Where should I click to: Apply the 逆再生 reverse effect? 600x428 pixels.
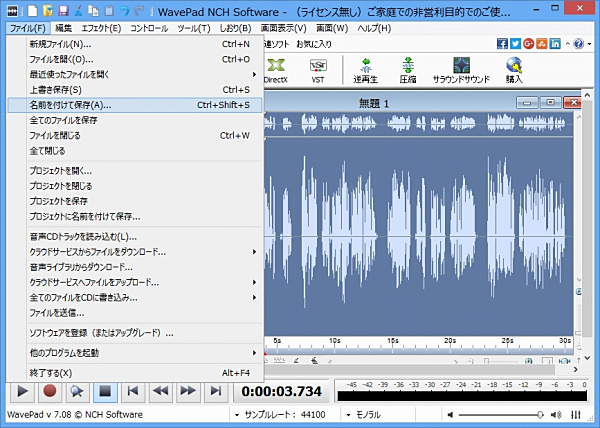coord(365,71)
